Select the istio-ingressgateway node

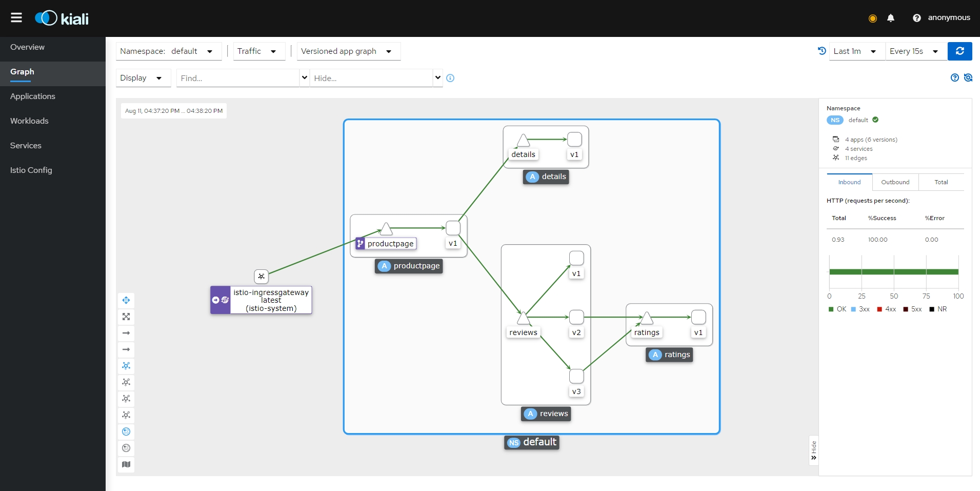click(261, 300)
